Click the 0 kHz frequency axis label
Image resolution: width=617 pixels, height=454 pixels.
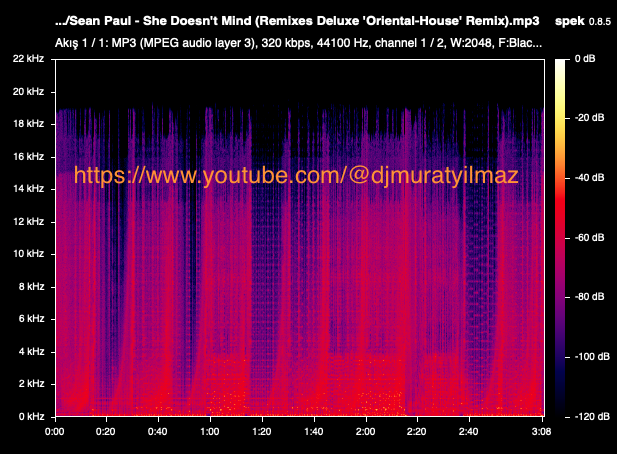pyautogui.click(x=31, y=417)
